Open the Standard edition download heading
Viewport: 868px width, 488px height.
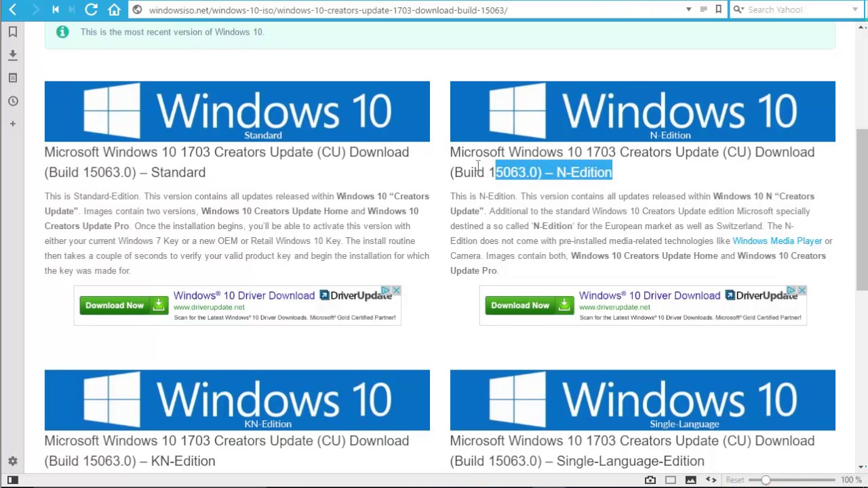click(x=226, y=162)
